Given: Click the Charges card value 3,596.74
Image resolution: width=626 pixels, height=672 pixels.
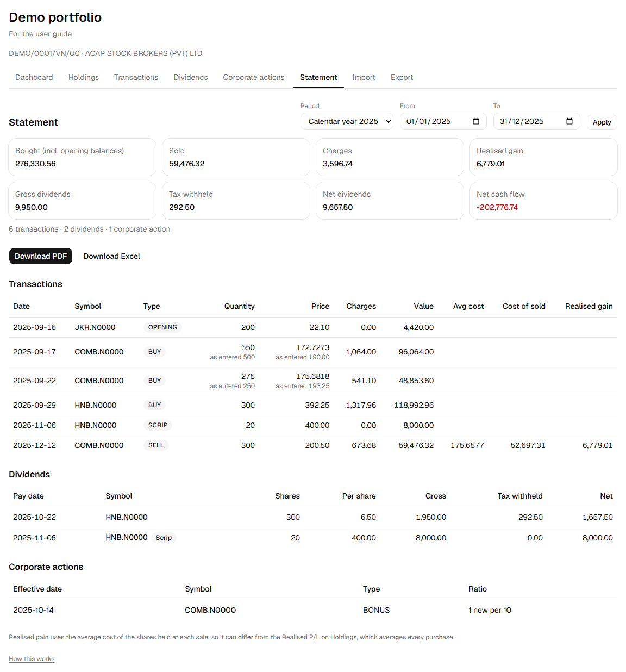Looking at the screenshot, I should point(337,164).
